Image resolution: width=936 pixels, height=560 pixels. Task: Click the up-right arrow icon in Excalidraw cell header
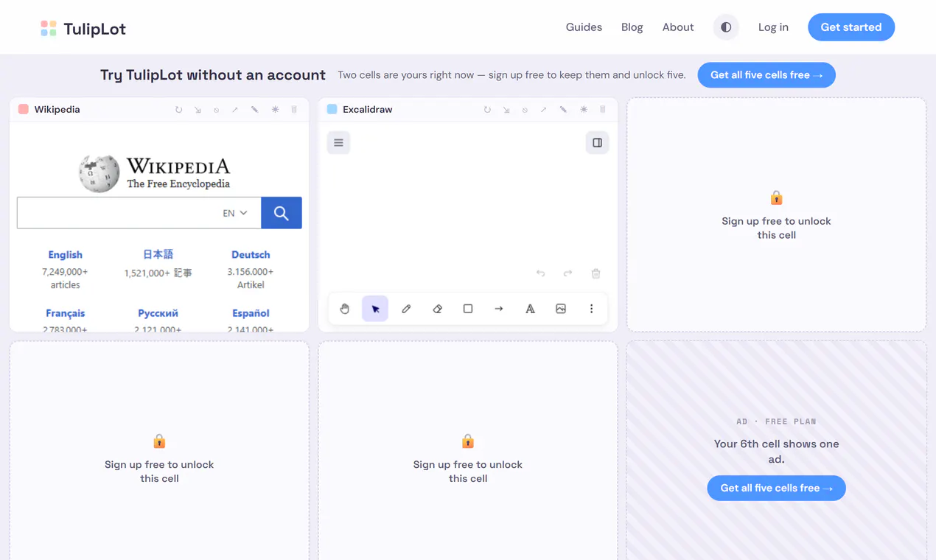(544, 110)
